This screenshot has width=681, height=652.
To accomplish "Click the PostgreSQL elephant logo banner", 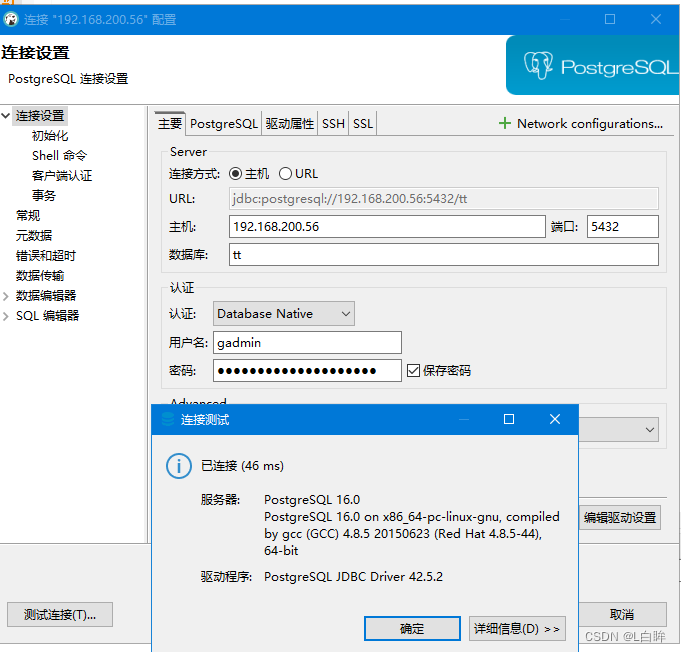I will coord(593,65).
